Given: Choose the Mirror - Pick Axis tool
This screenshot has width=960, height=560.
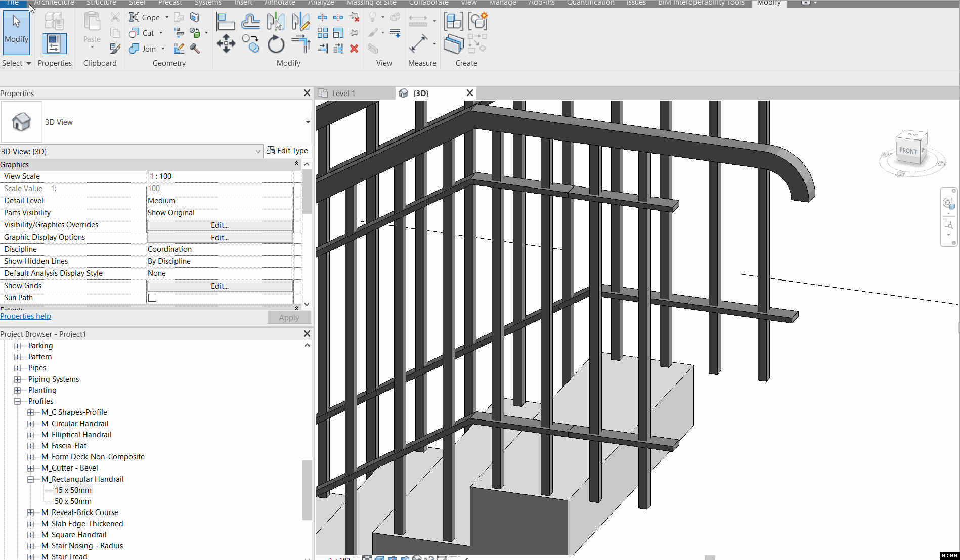Looking at the screenshot, I should (276, 22).
